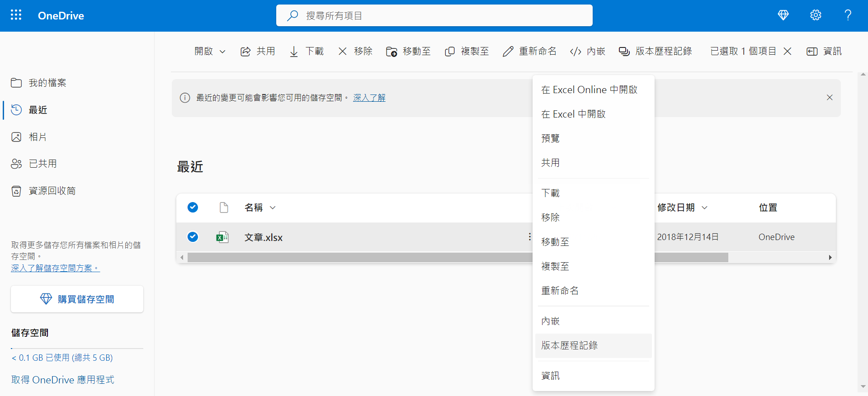Select 資訊 in the context menu
Viewport: 868px width, 396px height.
tap(594, 376)
